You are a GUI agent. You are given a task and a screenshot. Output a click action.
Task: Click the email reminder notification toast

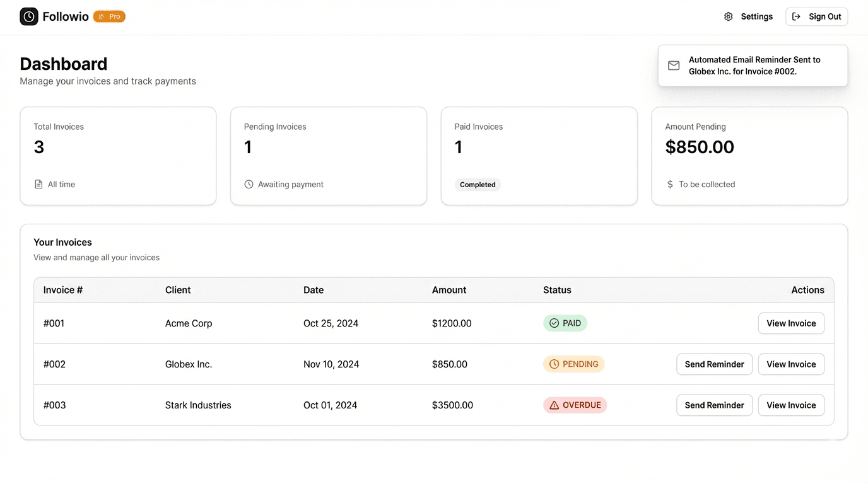(x=753, y=66)
